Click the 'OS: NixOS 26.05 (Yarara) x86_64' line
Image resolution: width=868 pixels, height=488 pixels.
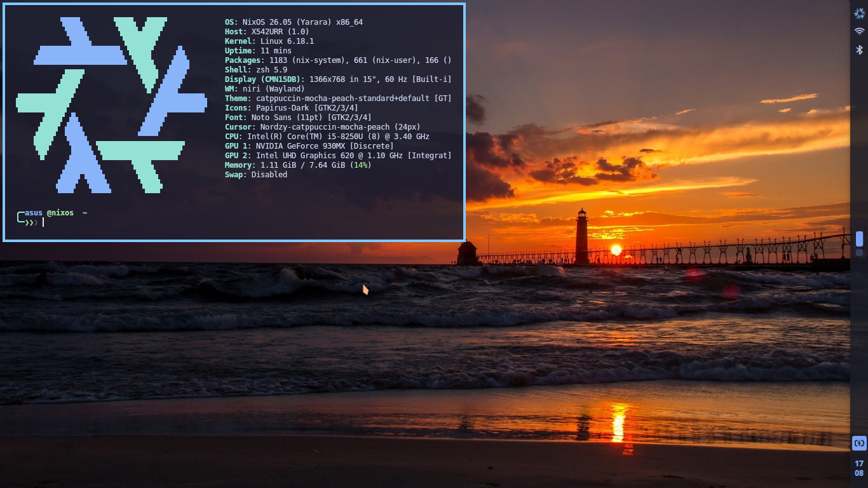pyautogui.click(x=294, y=22)
